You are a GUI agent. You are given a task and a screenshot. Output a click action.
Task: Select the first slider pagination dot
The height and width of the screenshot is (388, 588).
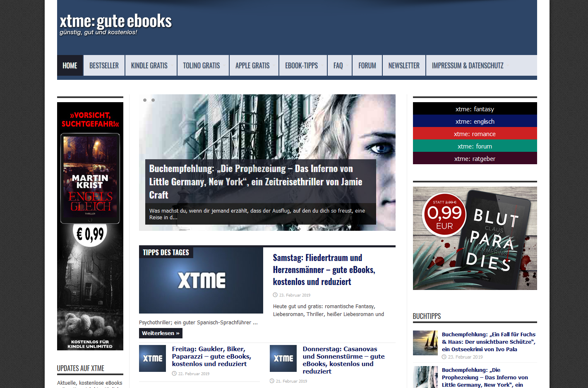tap(145, 100)
